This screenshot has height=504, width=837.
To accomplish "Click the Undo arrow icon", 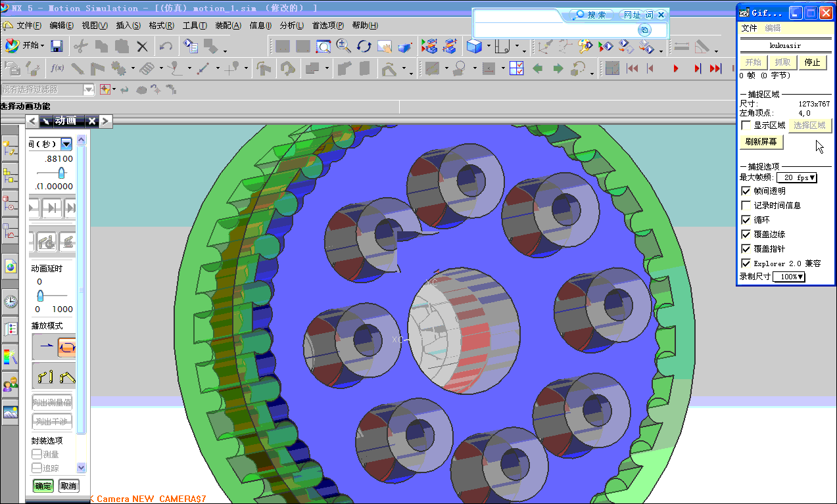I will tap(166, 46).
